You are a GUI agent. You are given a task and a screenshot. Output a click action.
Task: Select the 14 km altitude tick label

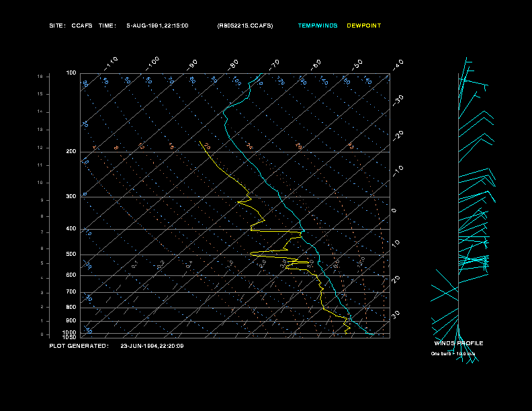pyautogui.click(x=40, y=111)
